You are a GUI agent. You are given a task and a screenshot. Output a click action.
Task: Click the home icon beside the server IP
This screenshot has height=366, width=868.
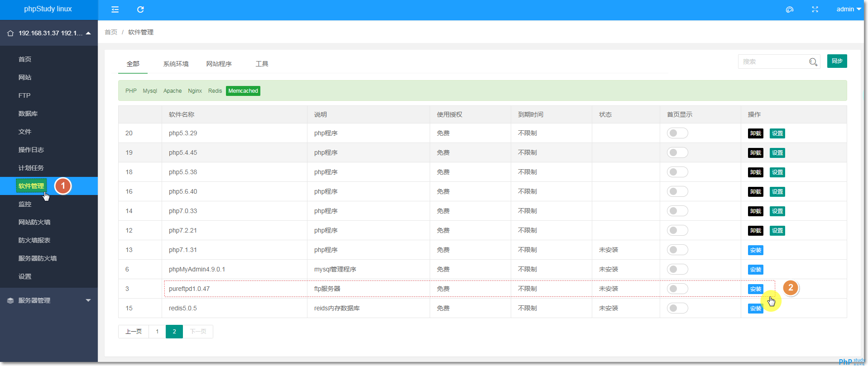(x=10, y=33)
